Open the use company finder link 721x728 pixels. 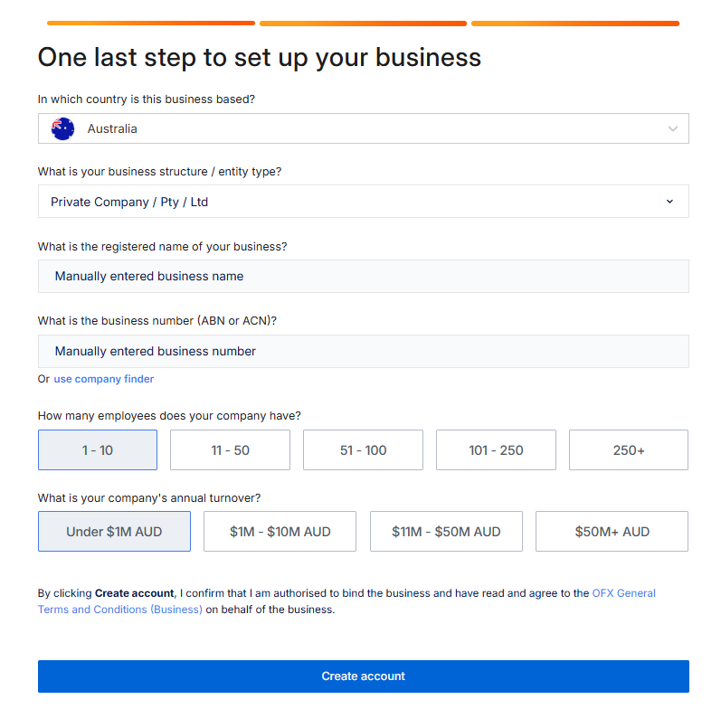[x=103, y=379]
